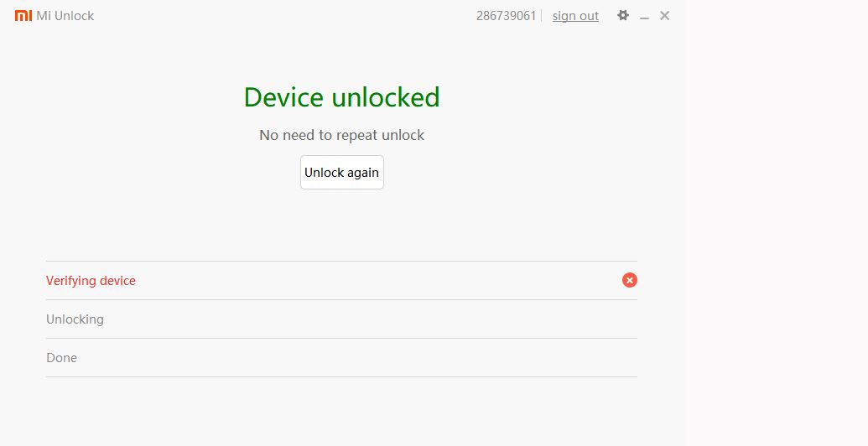Click the sign out link
The height and width of the screenshot is (446, 868).
[x=575, y=16]
